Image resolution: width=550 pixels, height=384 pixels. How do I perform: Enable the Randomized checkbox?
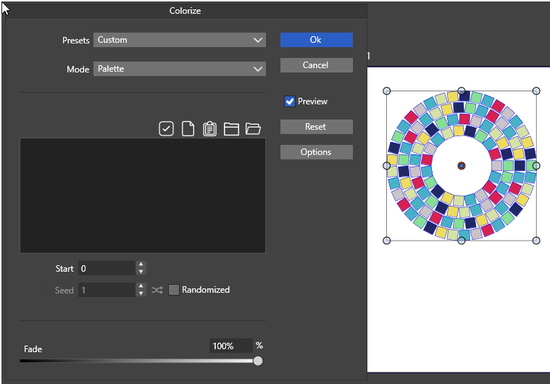click(174, 290)
